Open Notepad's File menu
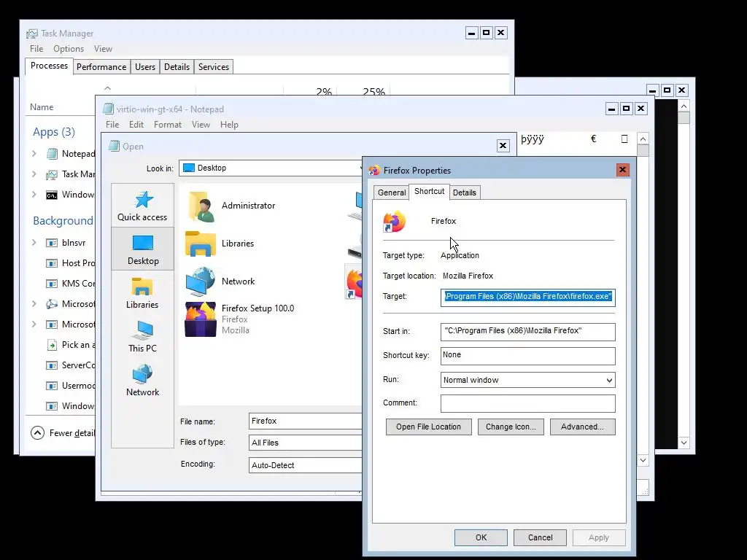 click(x=112, y=125)
